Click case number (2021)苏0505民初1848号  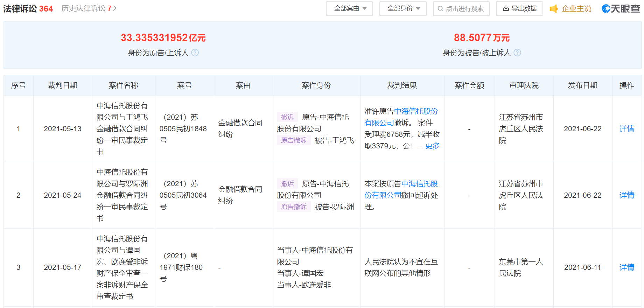click(x=183, y=129)
